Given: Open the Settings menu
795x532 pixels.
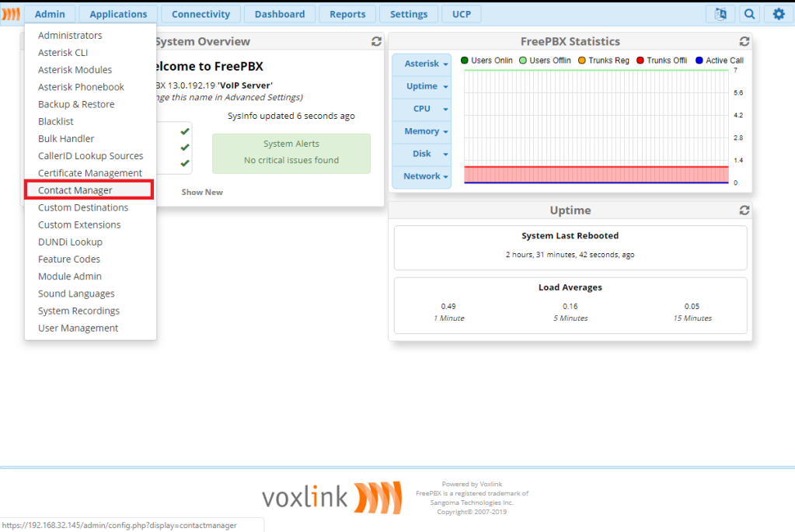Looking at the screenshot, I should 409,14.
